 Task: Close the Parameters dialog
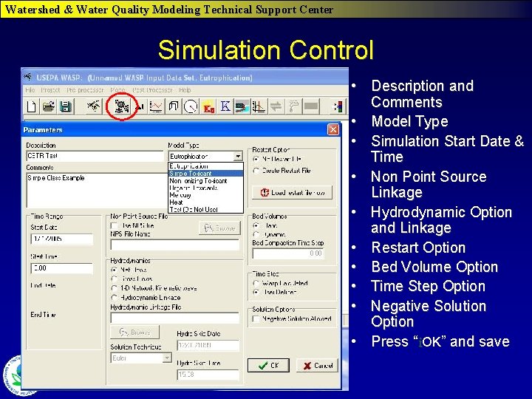tap(333, 129)
